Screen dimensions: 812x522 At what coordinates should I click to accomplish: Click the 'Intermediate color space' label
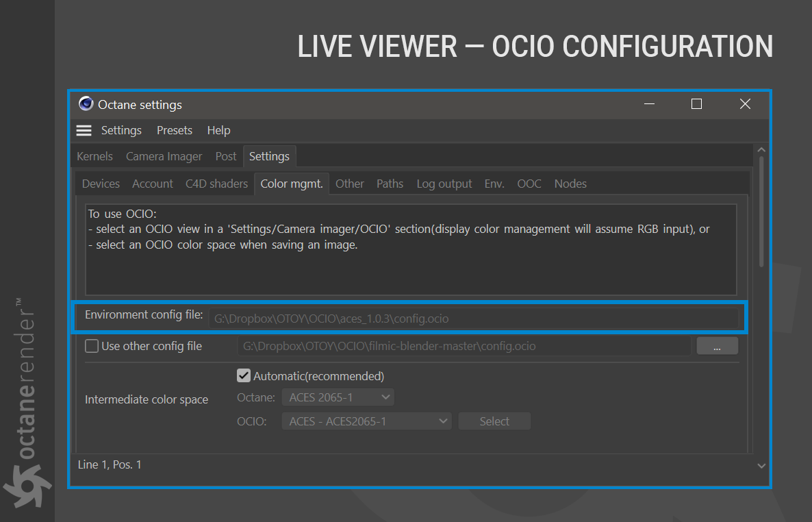(x=147, y=399)
